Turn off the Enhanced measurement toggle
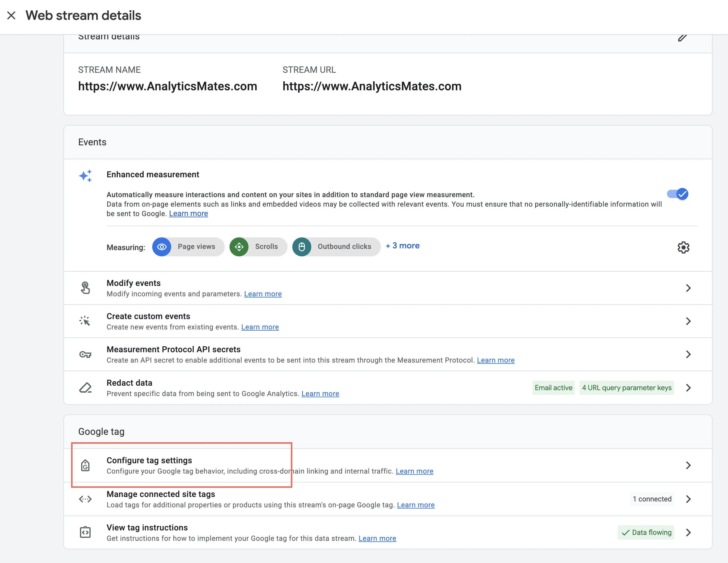Viewport: 728px width, 563px height. point(677,194)
